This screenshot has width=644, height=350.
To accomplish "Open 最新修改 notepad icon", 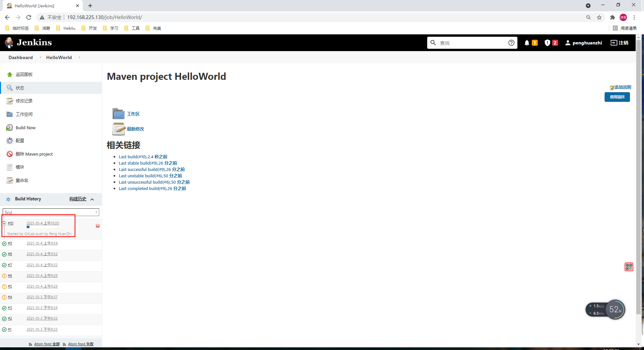I will pos(119,129).
